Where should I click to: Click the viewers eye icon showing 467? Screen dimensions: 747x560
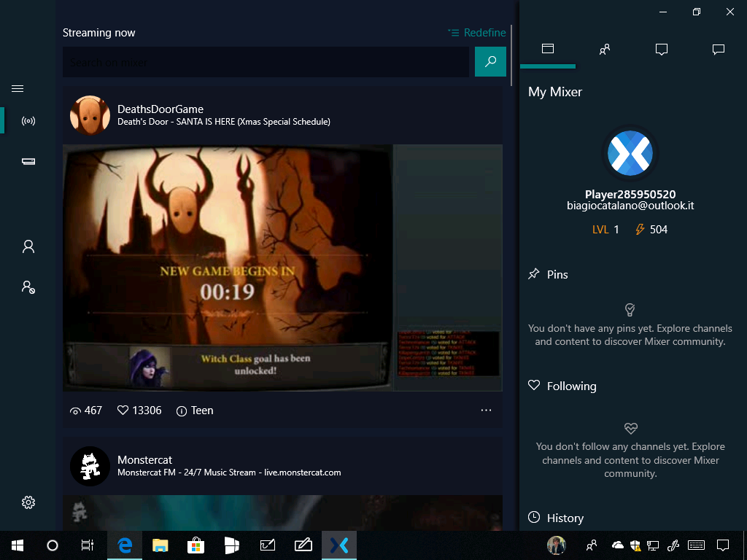click(75, 411)
